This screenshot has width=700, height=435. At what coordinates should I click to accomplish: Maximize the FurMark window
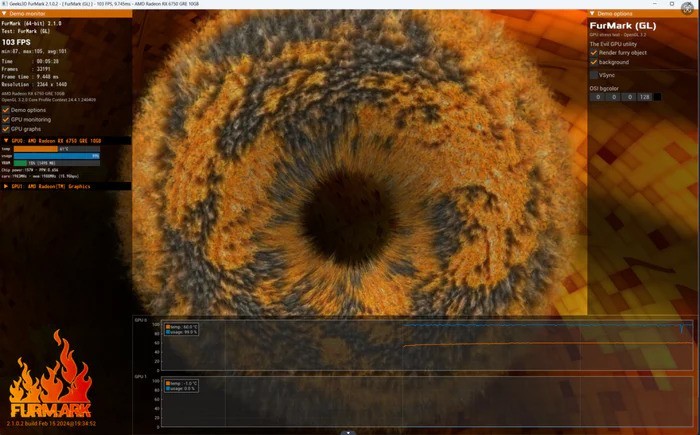(x=672, y=4)
